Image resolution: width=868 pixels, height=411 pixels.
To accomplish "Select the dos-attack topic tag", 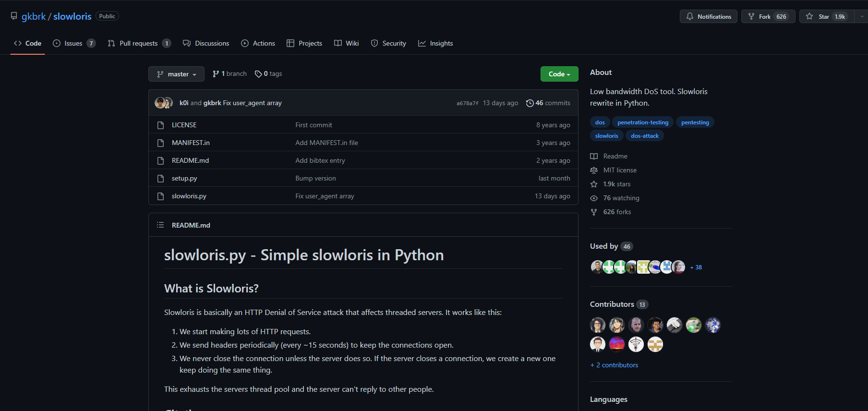I will click(x=645, y=136).
